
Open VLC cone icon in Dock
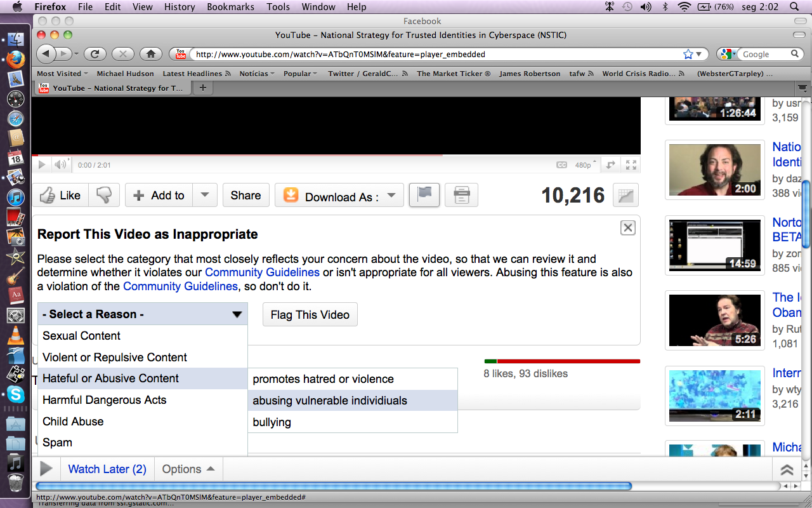pyautogui.click(x=16, y=335)
